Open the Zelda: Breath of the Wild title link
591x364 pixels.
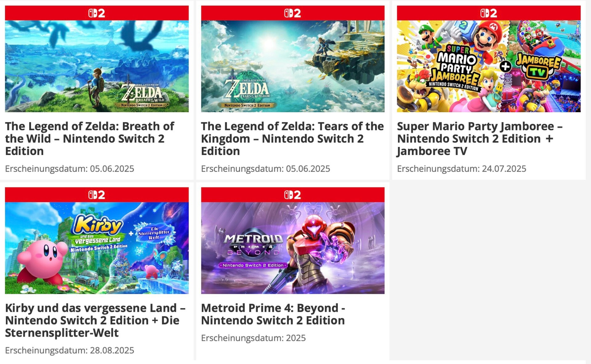89,139
